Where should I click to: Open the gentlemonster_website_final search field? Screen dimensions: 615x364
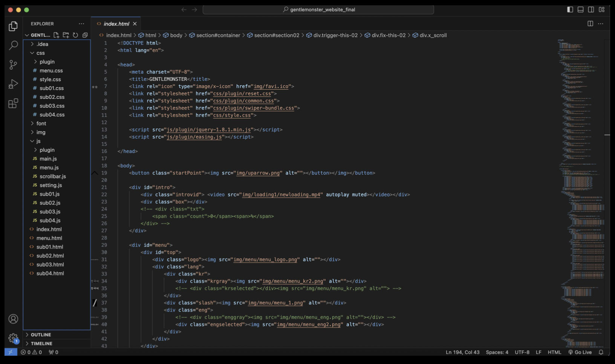(318, 10)
